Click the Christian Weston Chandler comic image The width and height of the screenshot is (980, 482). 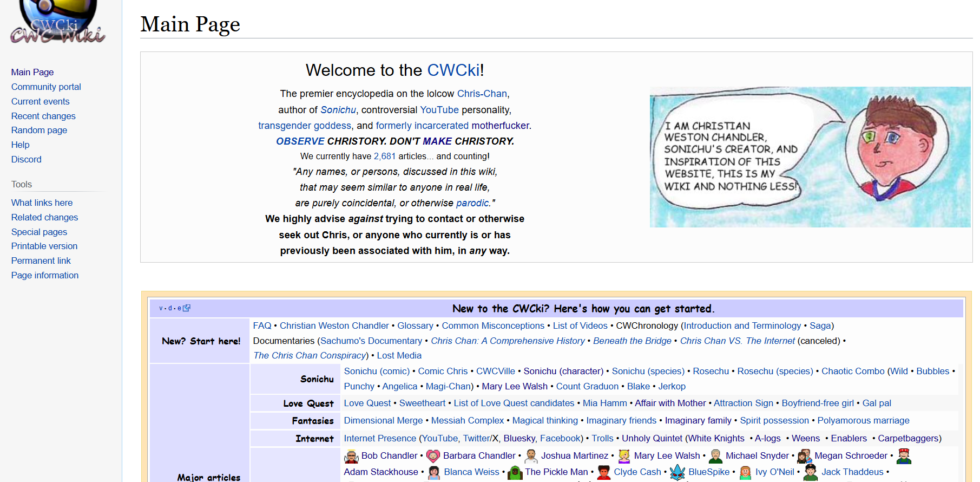pos(810,157)
